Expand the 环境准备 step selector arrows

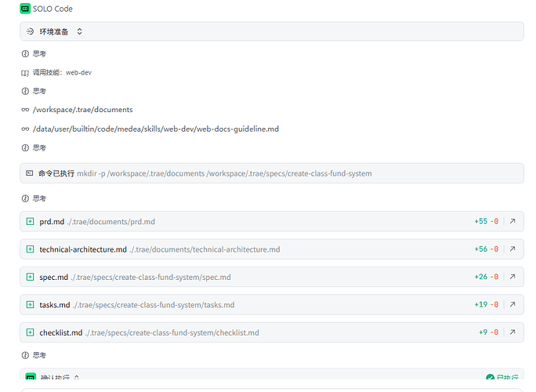pyautogui.click(x=79, y=31)
